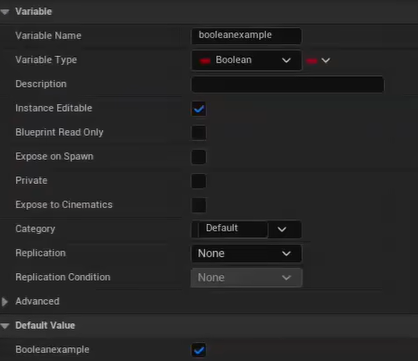Viewport: 418px width, 361px height.
Task: Click the Expose on Spawn label
Action: (54, 156)
